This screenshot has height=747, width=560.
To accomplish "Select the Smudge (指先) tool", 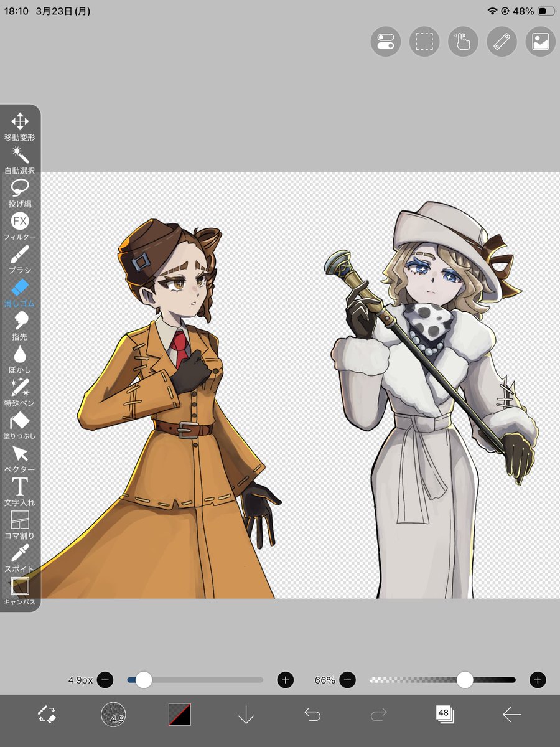I will point(20,326).
